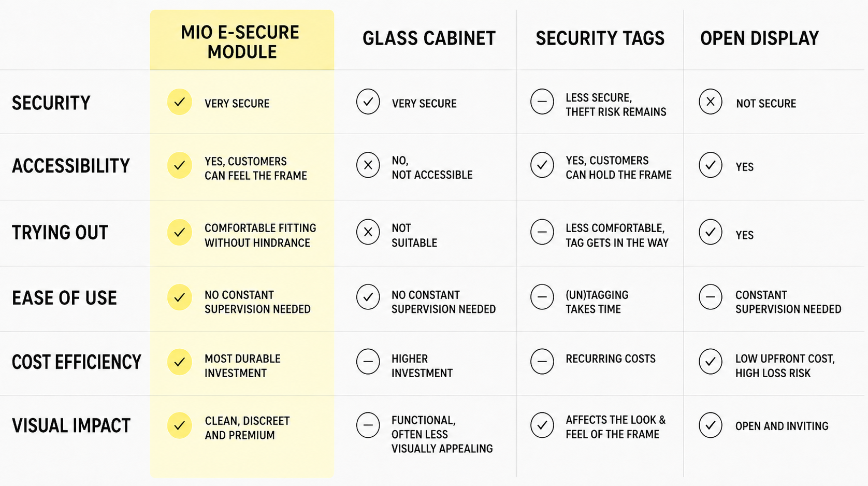868x486 pixels.
Task: Click the Cost Efficiency row label
Action: 77,362
